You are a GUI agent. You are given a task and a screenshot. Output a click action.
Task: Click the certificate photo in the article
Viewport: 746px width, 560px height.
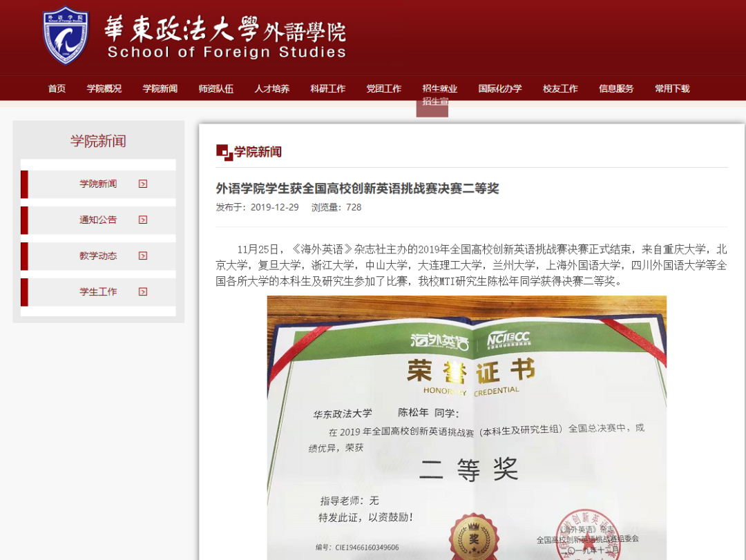(467, 427)
